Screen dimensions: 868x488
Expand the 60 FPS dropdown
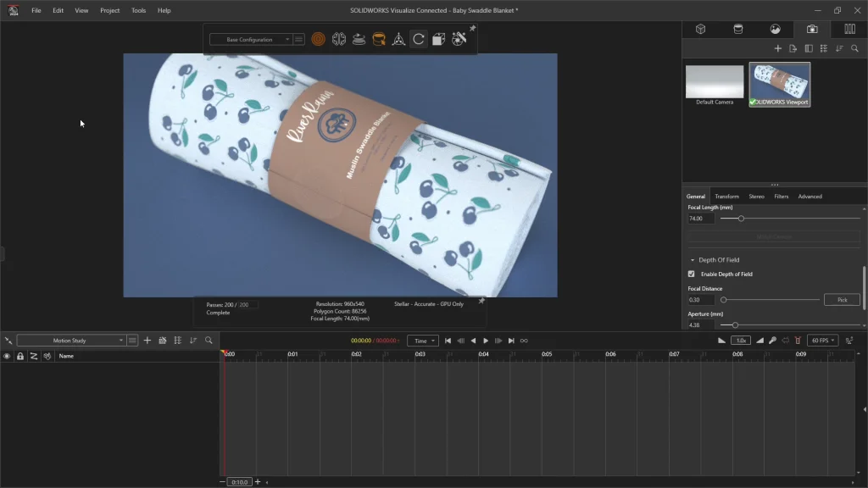[821, 341]
